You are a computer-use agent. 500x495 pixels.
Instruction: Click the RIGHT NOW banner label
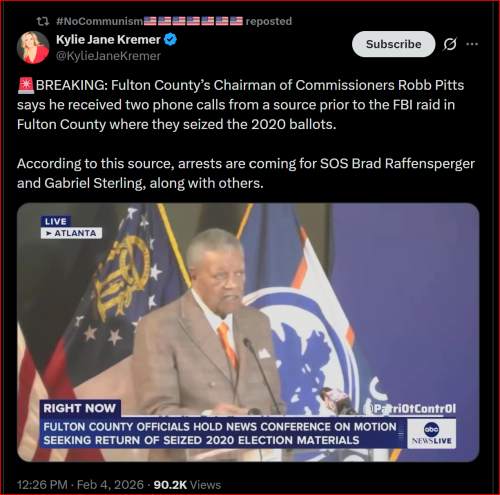click(x=80, y=408)
